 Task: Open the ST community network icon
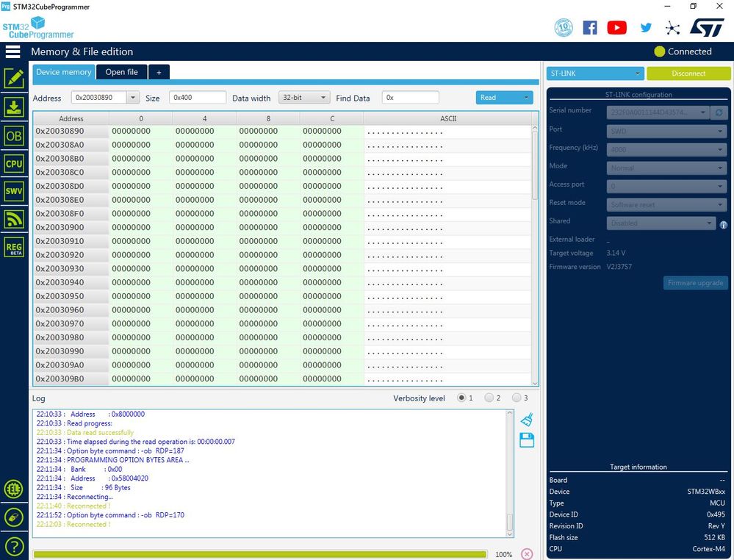pos(672,28)
